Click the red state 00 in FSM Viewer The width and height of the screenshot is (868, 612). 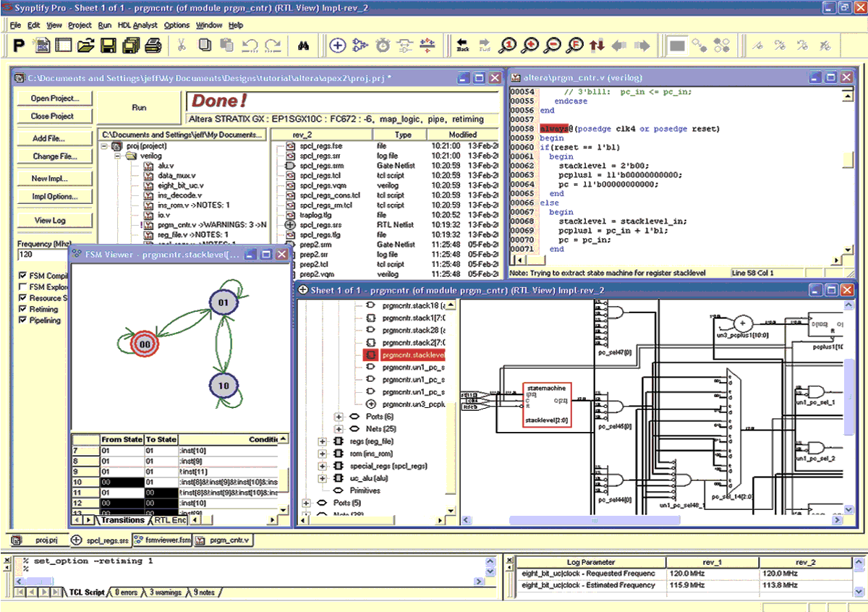(x=145, y=345)
